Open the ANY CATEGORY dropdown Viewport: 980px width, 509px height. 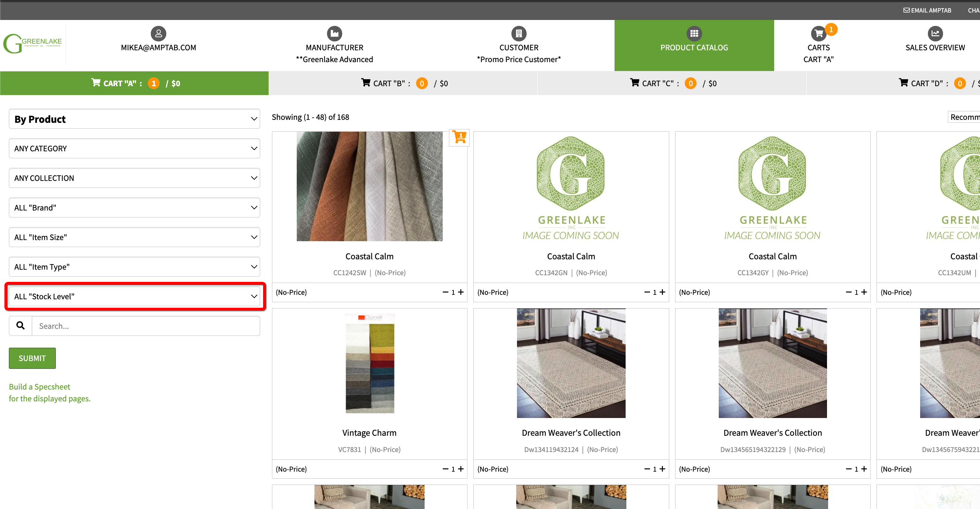click(134, 148)
